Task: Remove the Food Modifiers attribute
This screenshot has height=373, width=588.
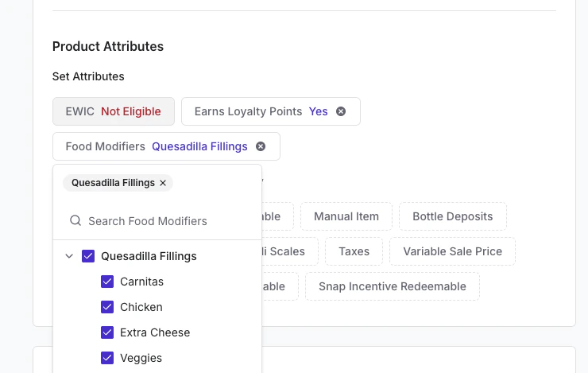Action: coord(261,146)
